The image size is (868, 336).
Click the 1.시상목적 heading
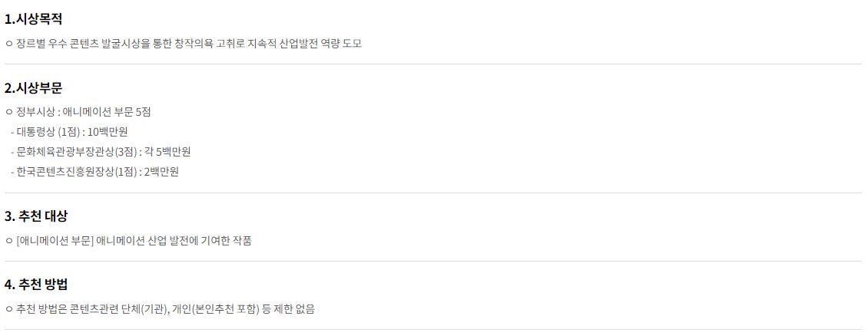click(33, 19)
